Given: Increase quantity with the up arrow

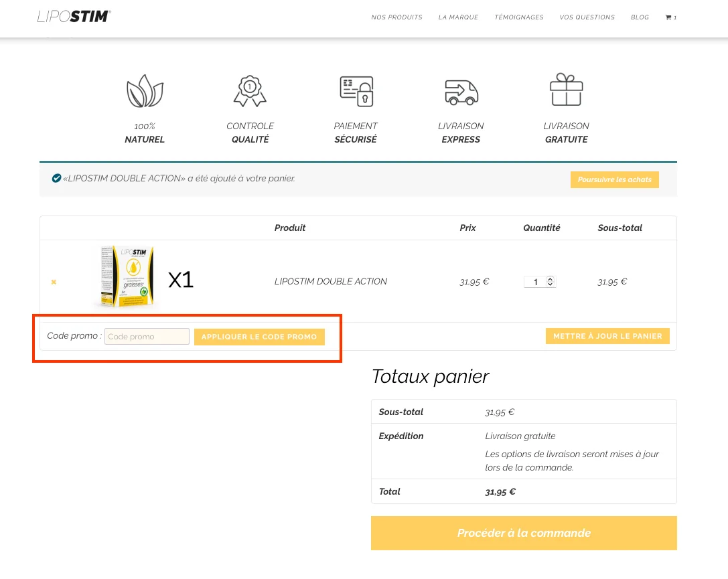Looking at the screenshot, I should click(550, 279).
